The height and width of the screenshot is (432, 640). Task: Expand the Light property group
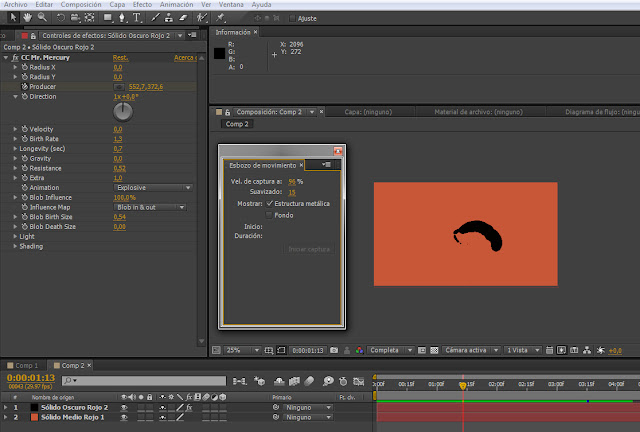16,236
